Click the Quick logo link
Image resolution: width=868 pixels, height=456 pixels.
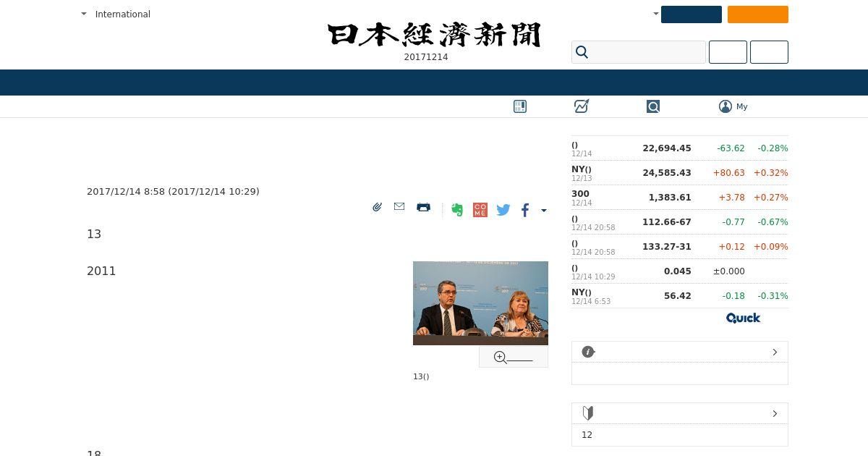[x=743, y=318]
